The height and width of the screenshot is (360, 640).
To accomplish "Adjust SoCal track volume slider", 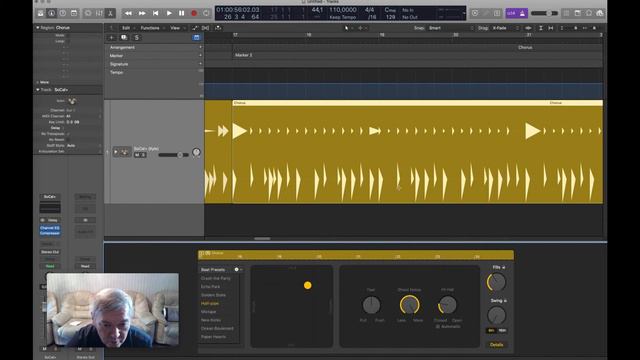I will 173,155.
